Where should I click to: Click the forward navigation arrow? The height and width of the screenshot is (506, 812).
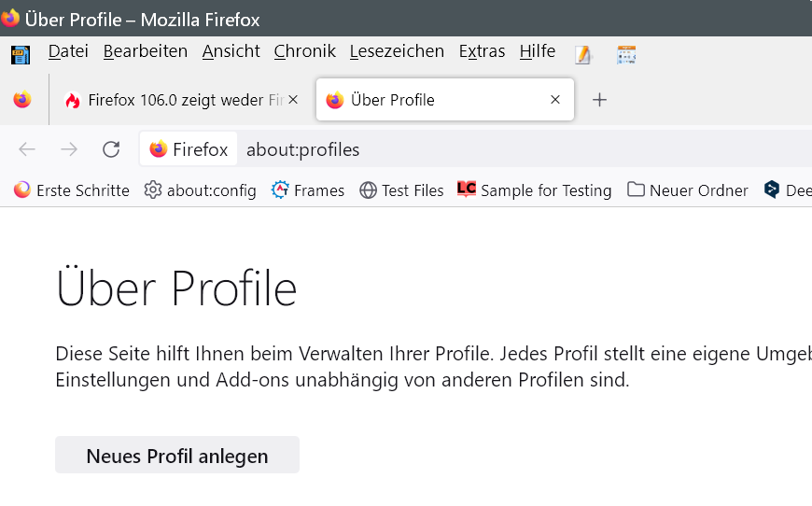[x=69, y=149]
